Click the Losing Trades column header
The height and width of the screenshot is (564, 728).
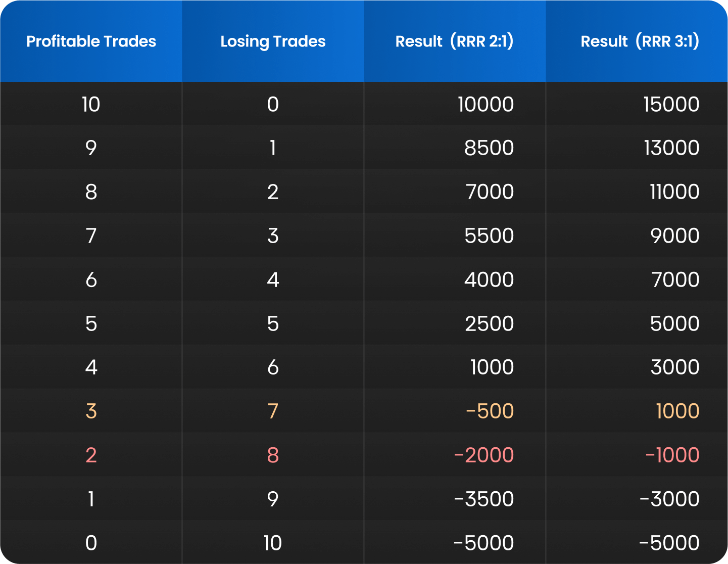[x=273, y=41]
